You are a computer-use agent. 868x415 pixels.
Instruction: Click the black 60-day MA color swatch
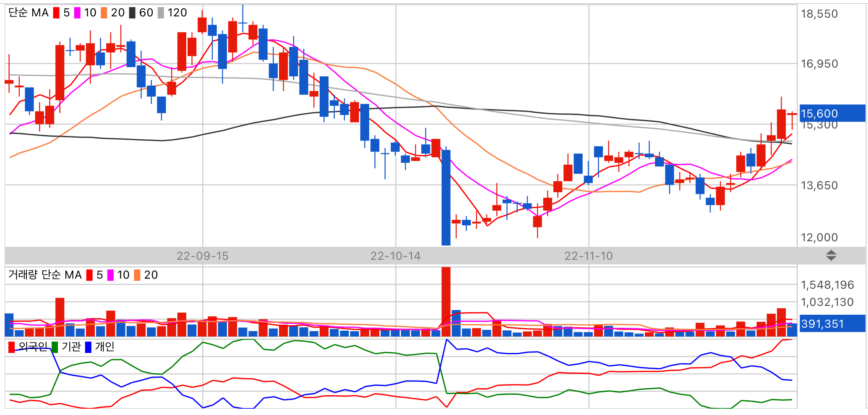(x=132, y=13)
